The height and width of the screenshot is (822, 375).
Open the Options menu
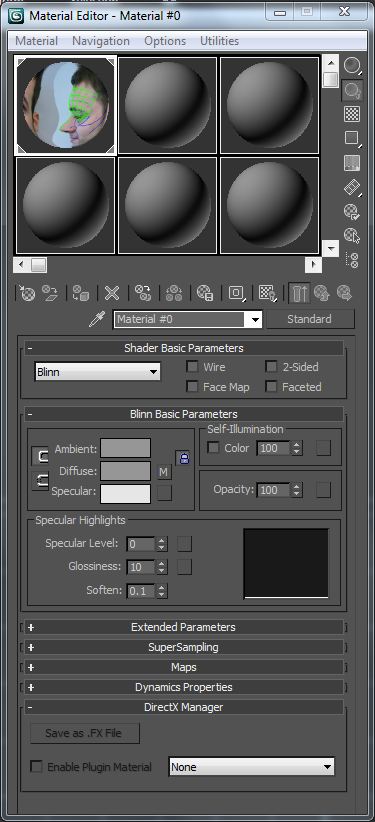click(165, 41)
